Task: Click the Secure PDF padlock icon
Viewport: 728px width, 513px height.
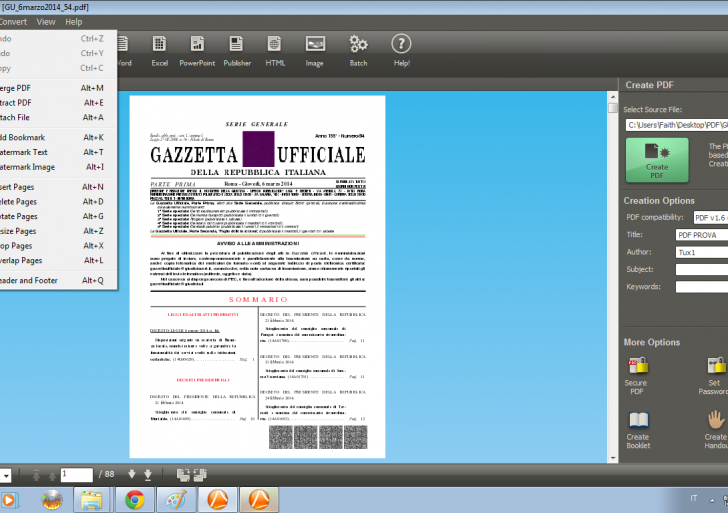Action: (637, 371)
